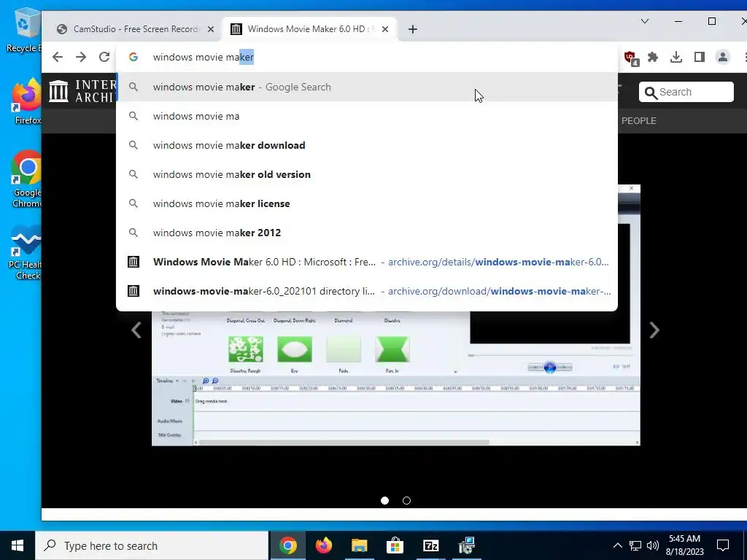
Task: Show next image in the carousel
Action: point(654,330)
